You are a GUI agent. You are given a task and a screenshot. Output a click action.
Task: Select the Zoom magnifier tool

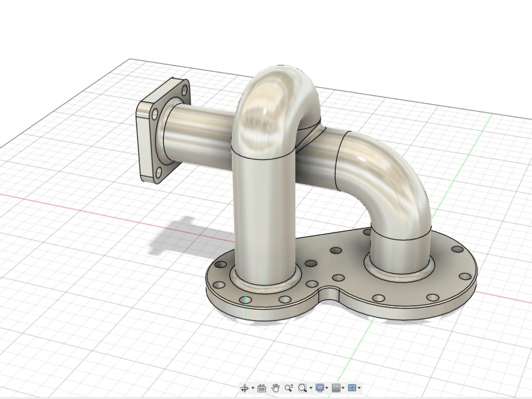click(x=289, y=388)
